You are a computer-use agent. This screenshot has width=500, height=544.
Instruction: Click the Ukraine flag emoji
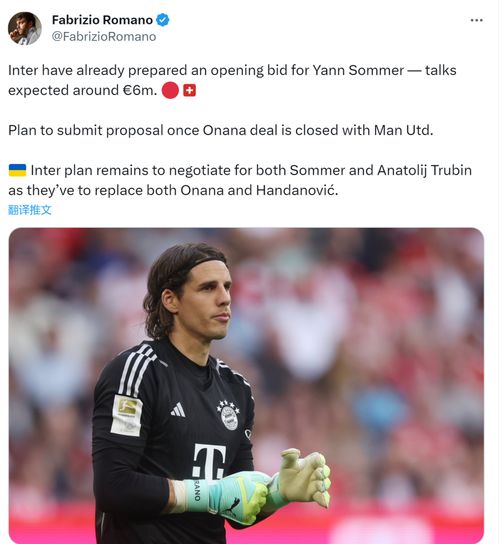(17, 170)
